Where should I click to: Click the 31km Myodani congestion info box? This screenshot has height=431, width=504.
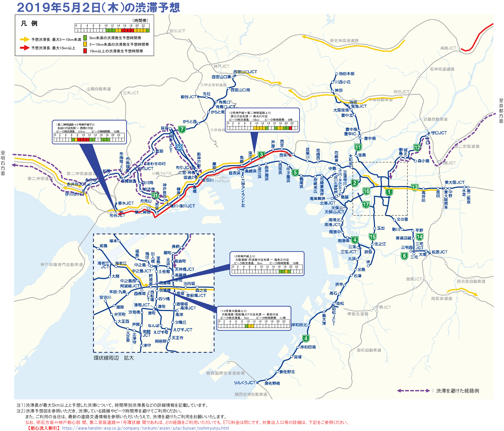pyautogui.click(x=89, y=132)
